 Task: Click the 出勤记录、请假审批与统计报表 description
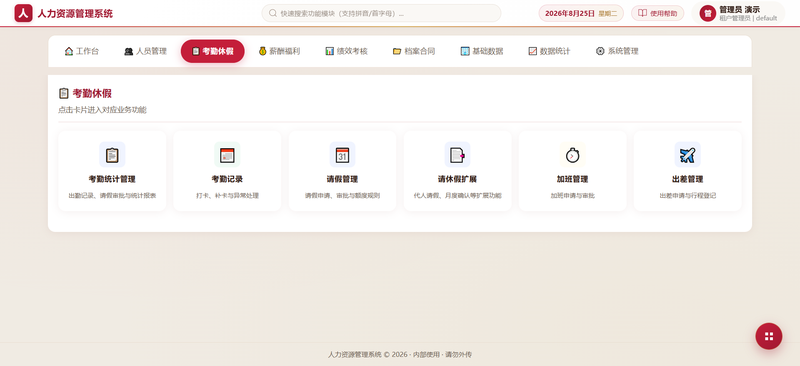point(112,196)
